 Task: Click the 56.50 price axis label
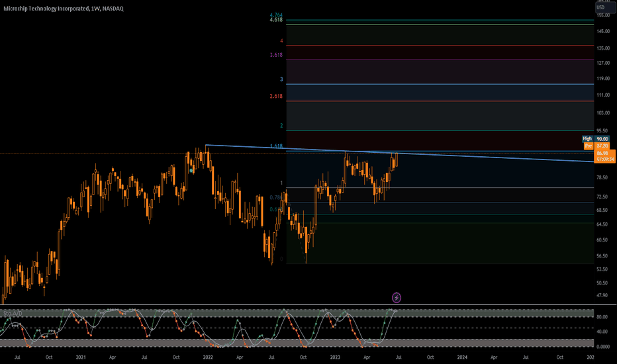pyautogui.click(x=602, y=256)
